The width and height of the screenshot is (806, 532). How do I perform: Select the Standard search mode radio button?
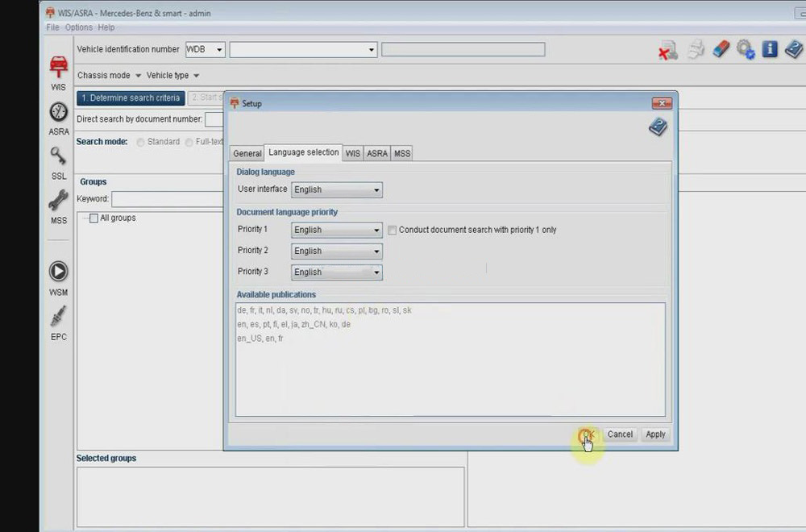pos(140,143)
